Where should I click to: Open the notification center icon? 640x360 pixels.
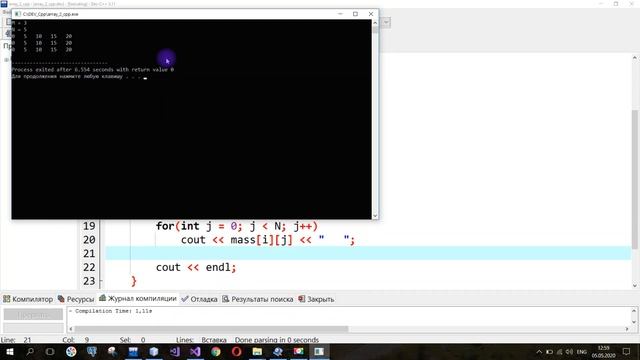click(627, 351)
